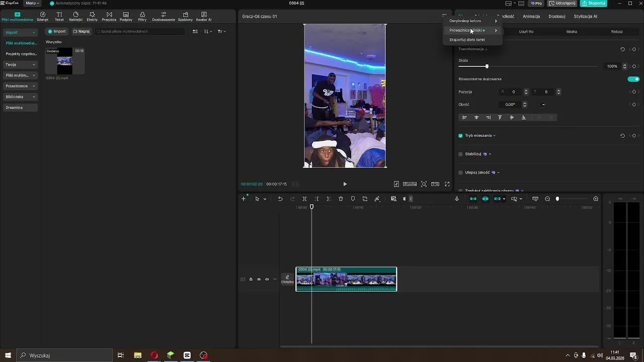Open the Menu dropdown in title bar

pyautogui.click(x=32, y=3)
